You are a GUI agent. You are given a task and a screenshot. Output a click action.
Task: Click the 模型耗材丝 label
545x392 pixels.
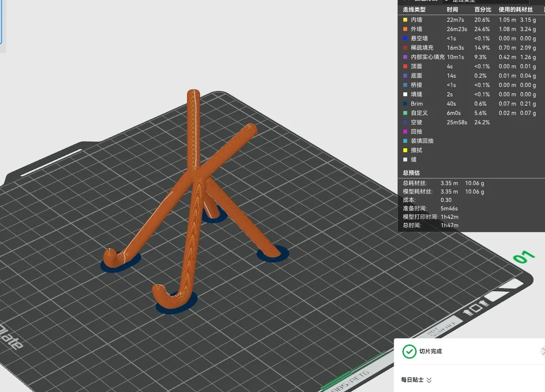[418, 191]
